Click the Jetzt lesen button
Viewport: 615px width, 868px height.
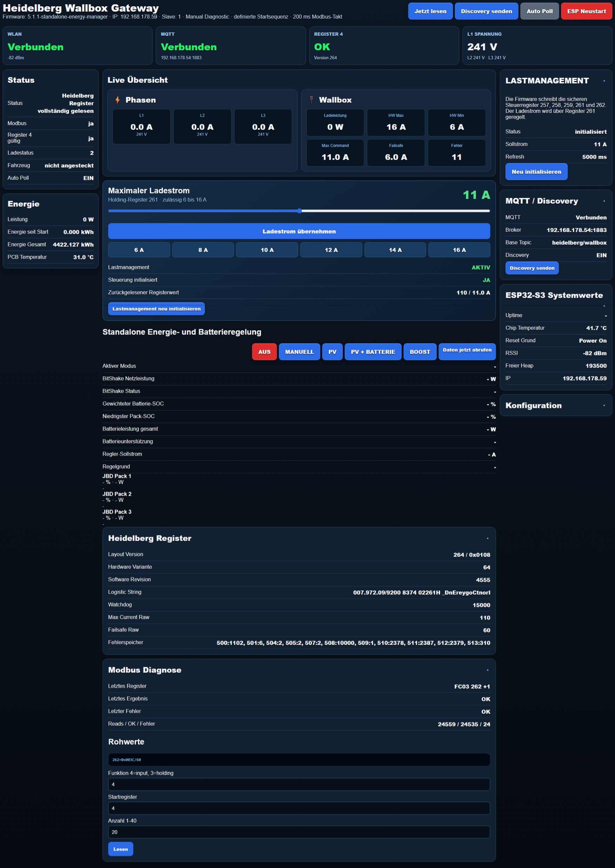point(430,11)
